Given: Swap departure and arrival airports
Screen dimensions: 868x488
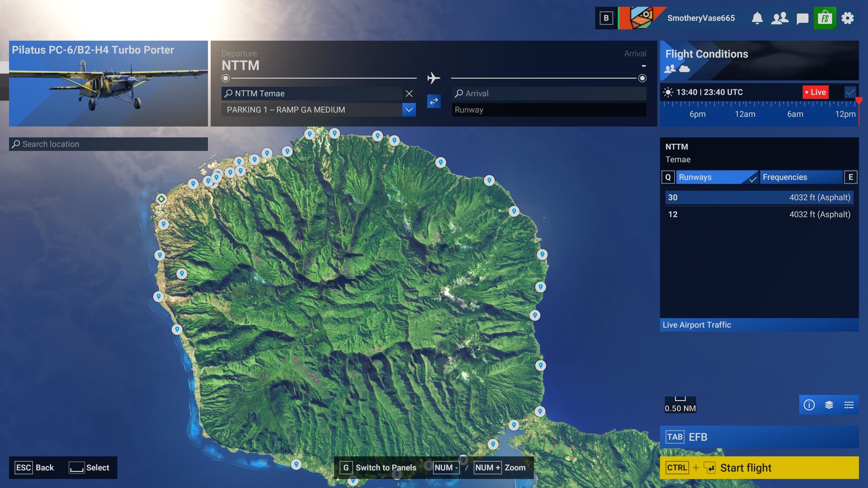Looking at the screenshot, I should (434, 101).
